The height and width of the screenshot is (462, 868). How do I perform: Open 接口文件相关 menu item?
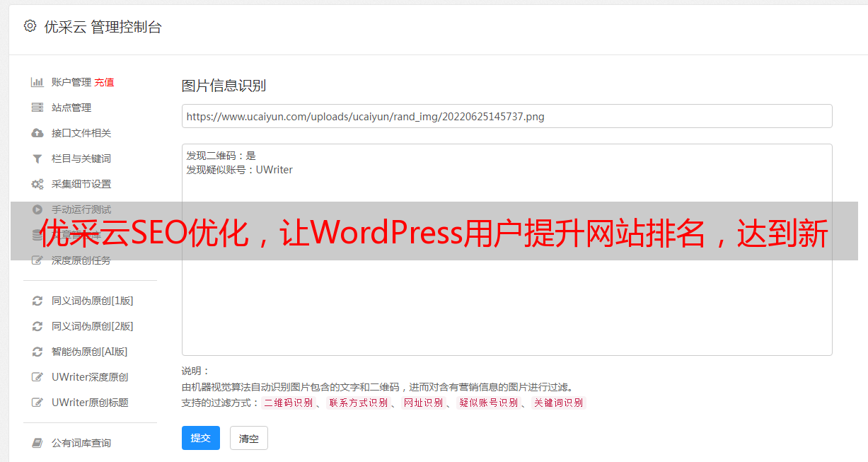tap(81, 133)
